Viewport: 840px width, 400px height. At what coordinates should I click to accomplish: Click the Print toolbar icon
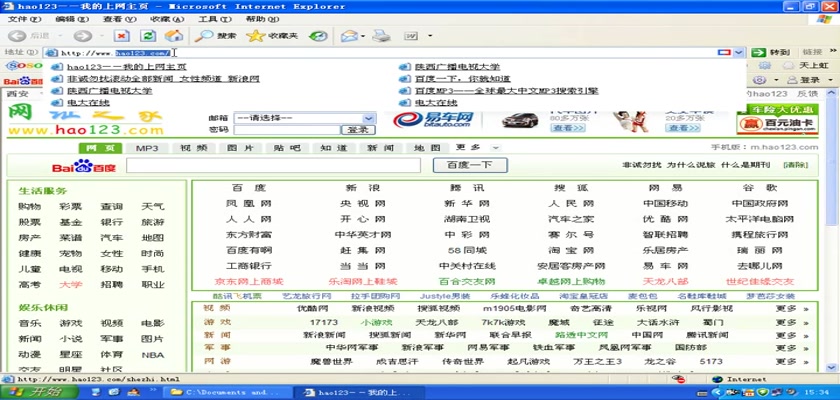tap(381, 36)
